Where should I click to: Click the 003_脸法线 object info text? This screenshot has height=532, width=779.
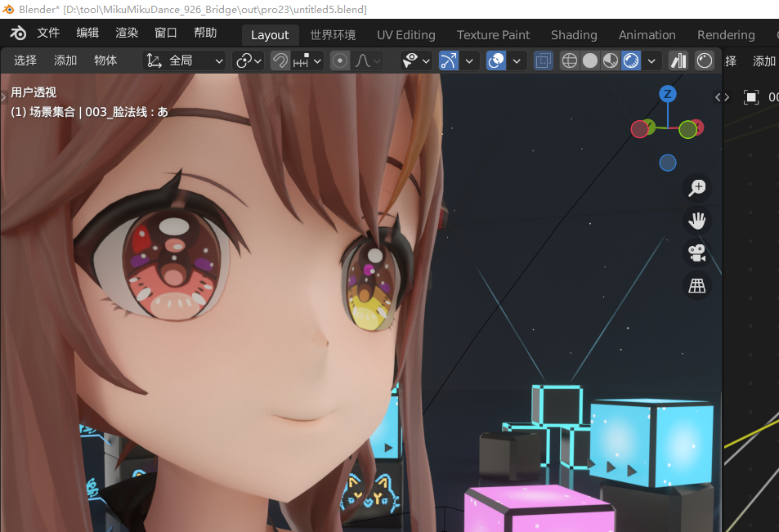pos(126,112)
